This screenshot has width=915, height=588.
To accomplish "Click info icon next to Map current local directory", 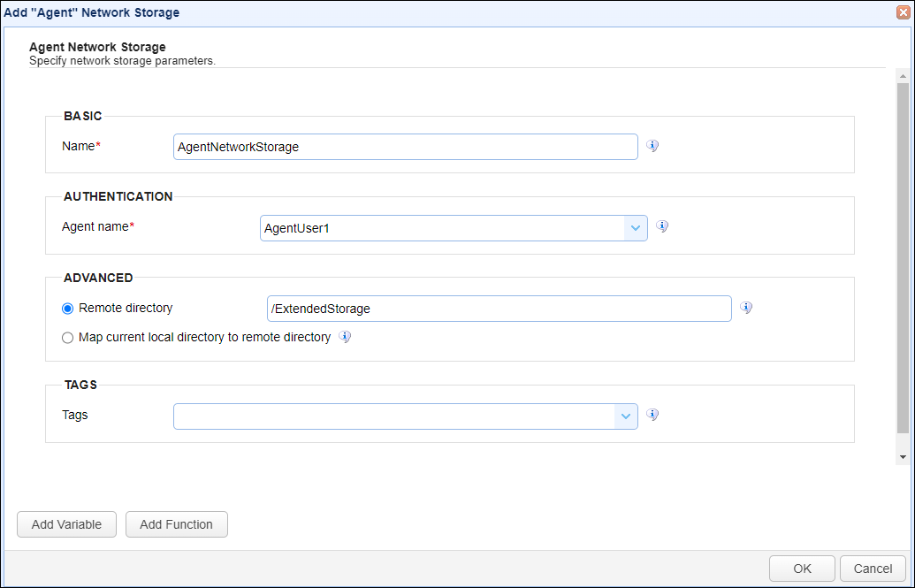I will point(345,337).
